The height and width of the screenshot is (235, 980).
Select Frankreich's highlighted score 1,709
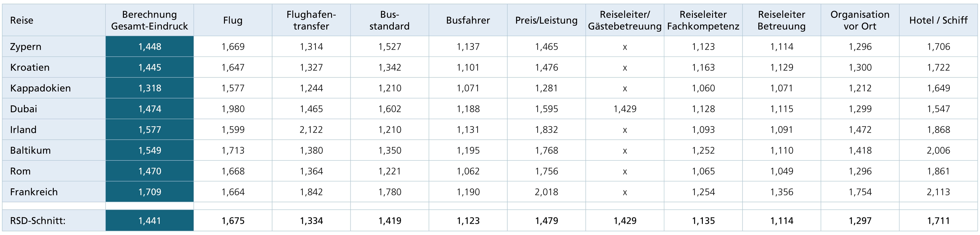(150, 192)
